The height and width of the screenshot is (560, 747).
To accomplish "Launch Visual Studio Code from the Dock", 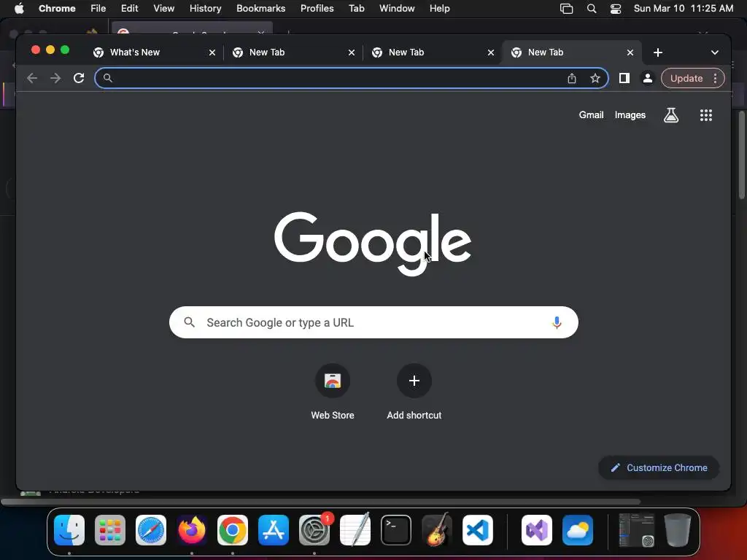I will coord(477,530).
